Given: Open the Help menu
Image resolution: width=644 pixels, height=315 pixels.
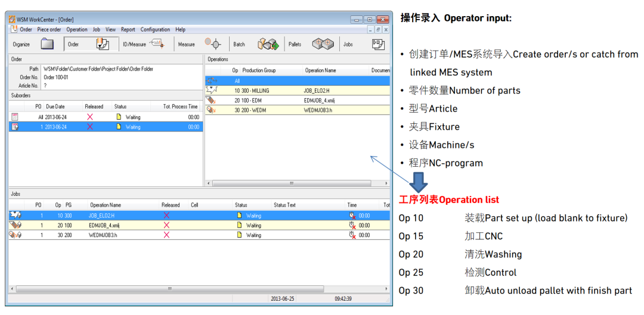Looking at the screenshot, I should 180,30.
